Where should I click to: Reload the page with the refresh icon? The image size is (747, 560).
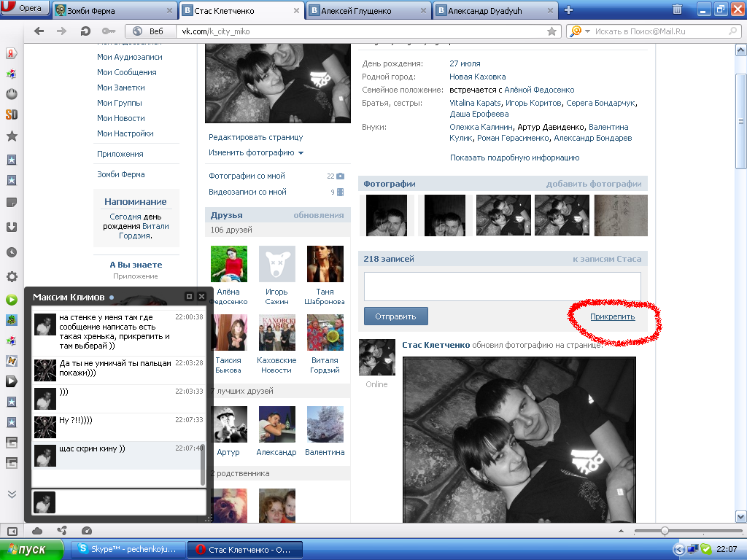[x=85, y=31]
